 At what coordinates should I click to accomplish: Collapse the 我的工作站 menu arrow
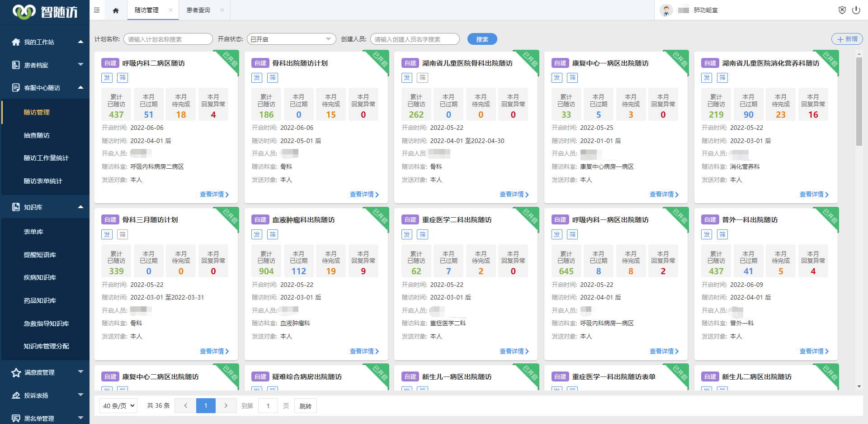tap(80, 42)
